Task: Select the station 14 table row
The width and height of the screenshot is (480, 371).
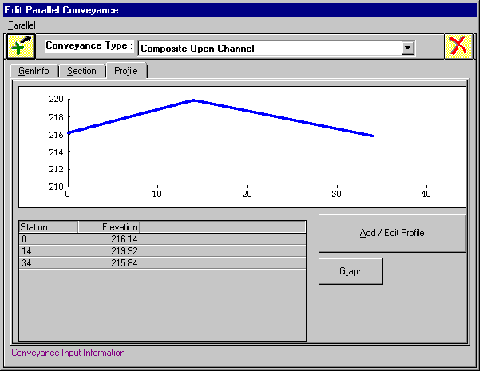Action: point(162,251)
